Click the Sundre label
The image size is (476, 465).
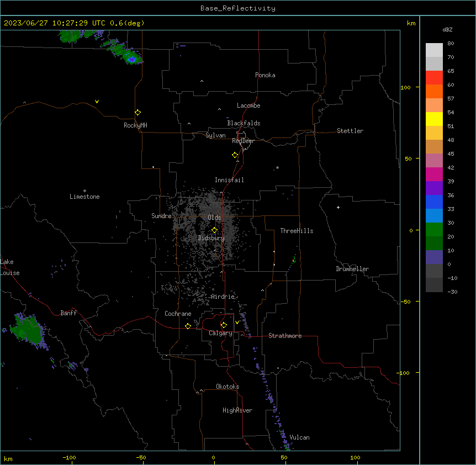[161, 216]
